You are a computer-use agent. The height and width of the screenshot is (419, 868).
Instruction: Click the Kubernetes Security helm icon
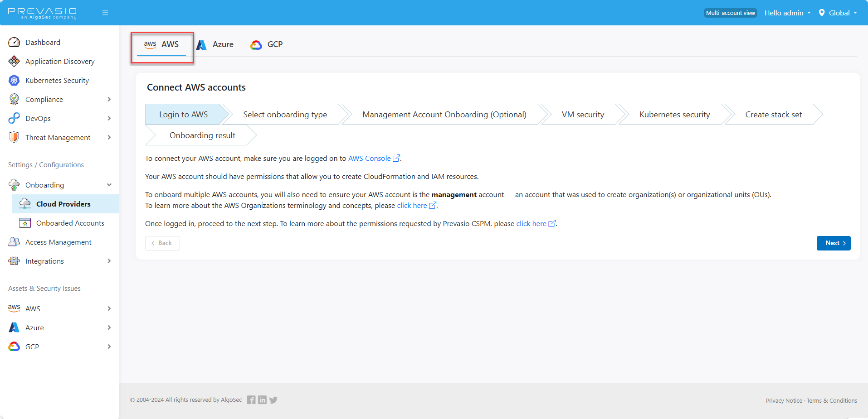coord(14,80)
